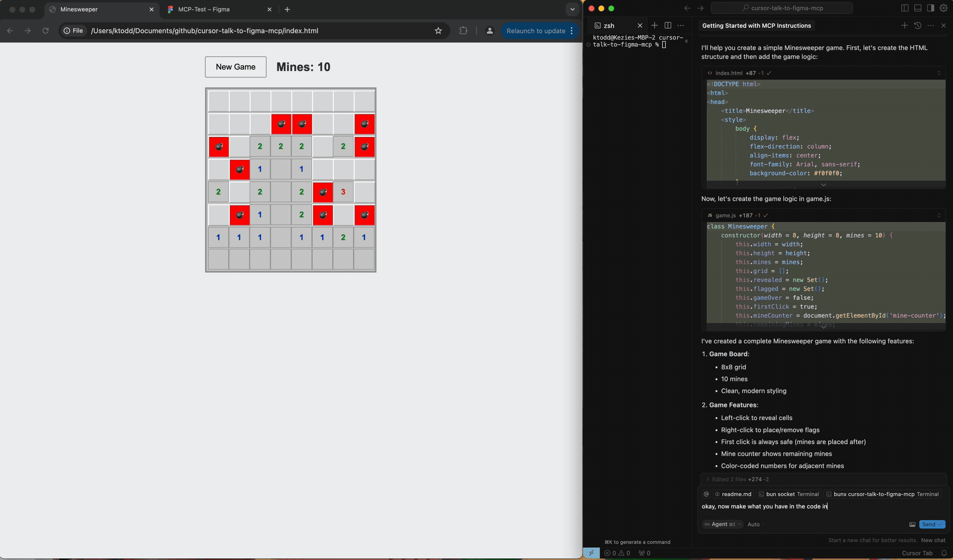Image resolution: width=953 pixels, height=560 pixels.
Task: Toggle the secondary side bar visibility
Action: pos(930,8)
